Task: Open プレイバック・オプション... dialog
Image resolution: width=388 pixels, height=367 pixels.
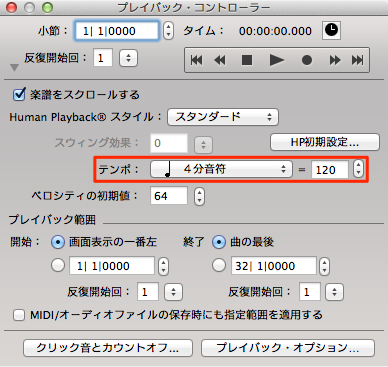Action: pos(288,348)
